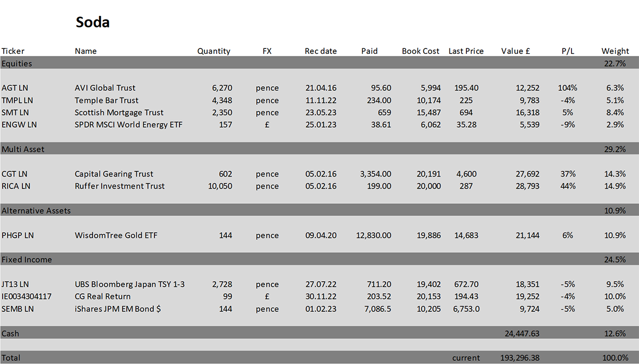Click the 'Soda' portfolio title

click(x=93, y=22)
